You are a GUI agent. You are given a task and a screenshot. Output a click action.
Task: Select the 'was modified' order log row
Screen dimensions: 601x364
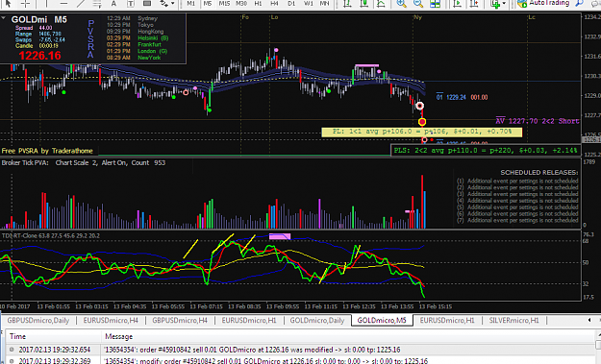click(300, 350)
